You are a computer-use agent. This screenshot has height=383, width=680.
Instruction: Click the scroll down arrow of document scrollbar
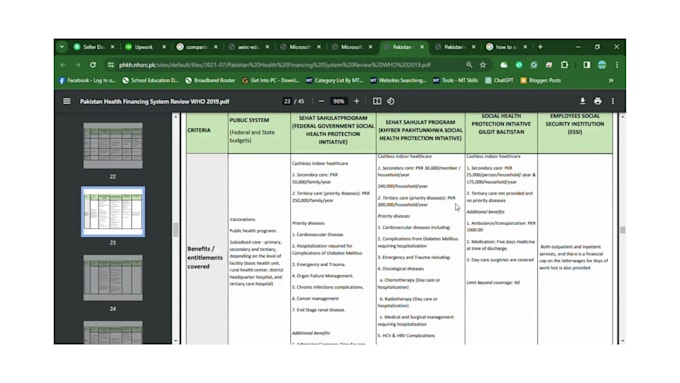[x=622, y=341]
